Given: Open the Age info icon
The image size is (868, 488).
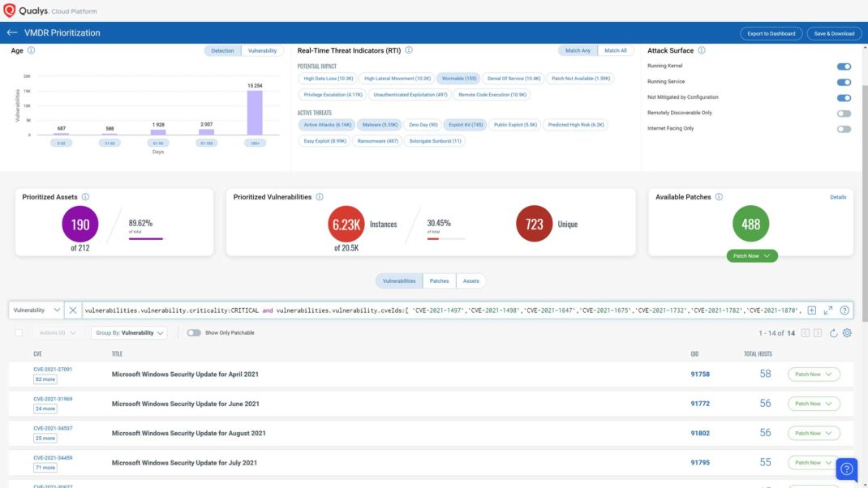Looking at the screenshot, I should click(31, 50).
